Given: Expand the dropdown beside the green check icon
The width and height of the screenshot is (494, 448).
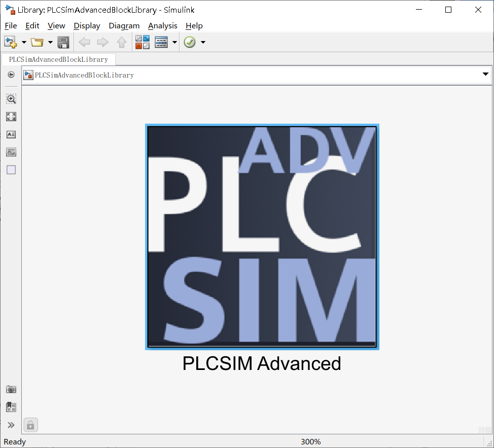Looking at the screenshot, I should pyautogui.click(x=203, y=42).
